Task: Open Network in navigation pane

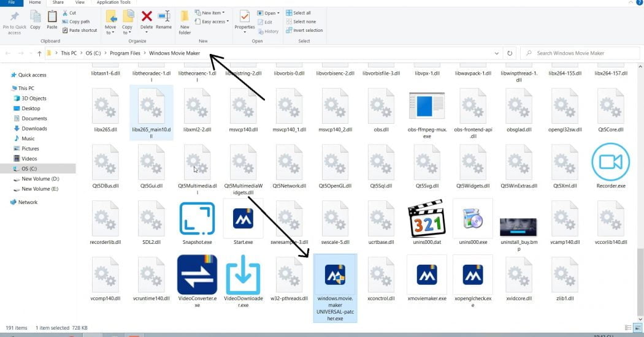Action: pyautogui.click(x=28, y=202)
